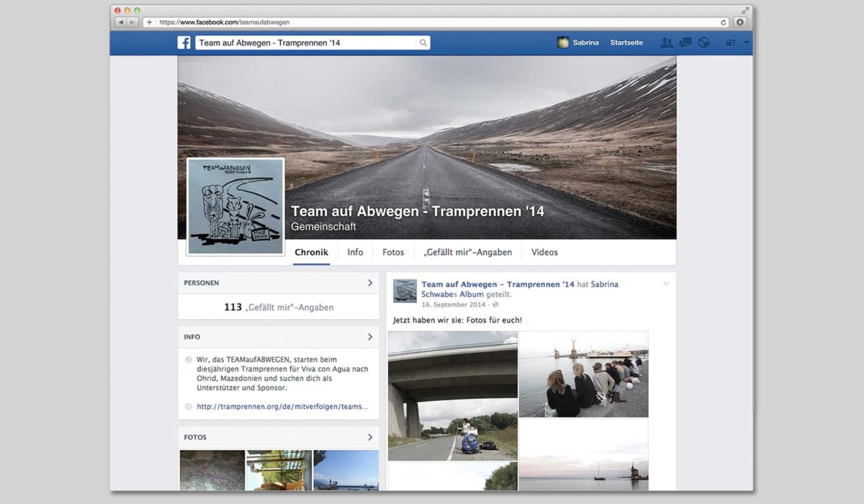The height and width of the screenshot is (504, 864).
Task: Expand the Fotos section arrow
Action: pyautogui.click(x=370, y=437)
